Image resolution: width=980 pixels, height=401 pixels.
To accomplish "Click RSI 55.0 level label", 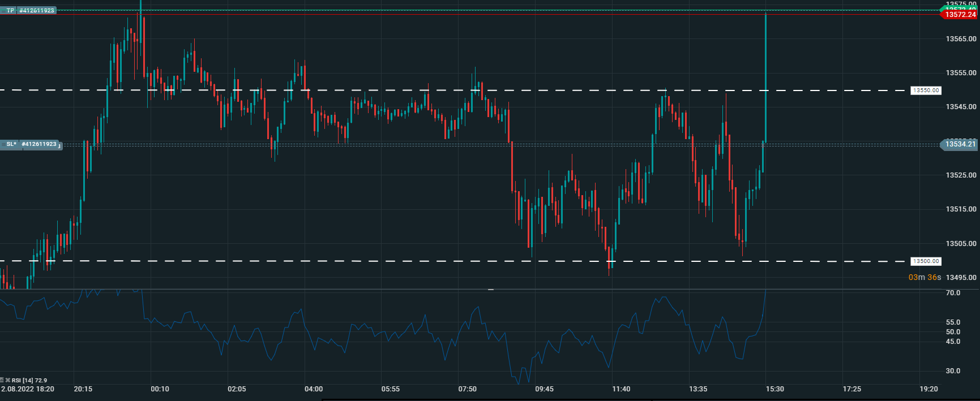I will tap(953, 322).
